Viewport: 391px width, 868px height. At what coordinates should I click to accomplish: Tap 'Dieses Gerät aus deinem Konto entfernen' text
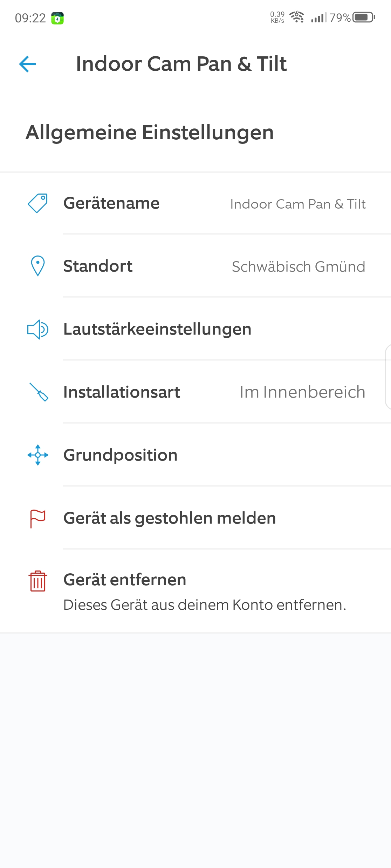tap(205, 605)
